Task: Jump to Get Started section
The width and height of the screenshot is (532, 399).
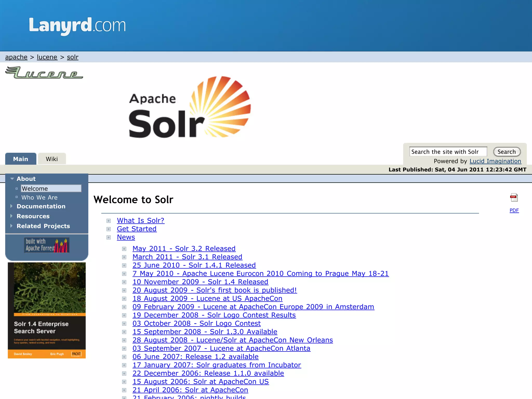Action: pos(137,229)
